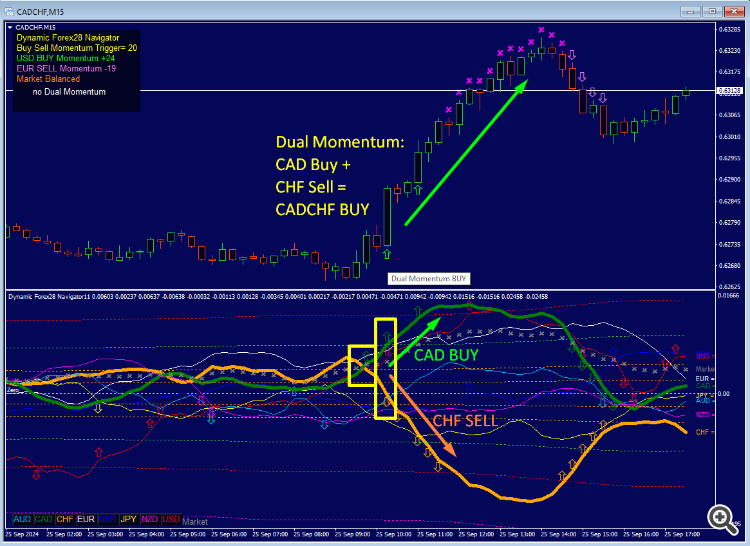The width and height of the screenshot is (750, 546).
Task: Click 'EUR SELL Momentum -19' text
Action: pyautogui.click(x=66, y=68)
